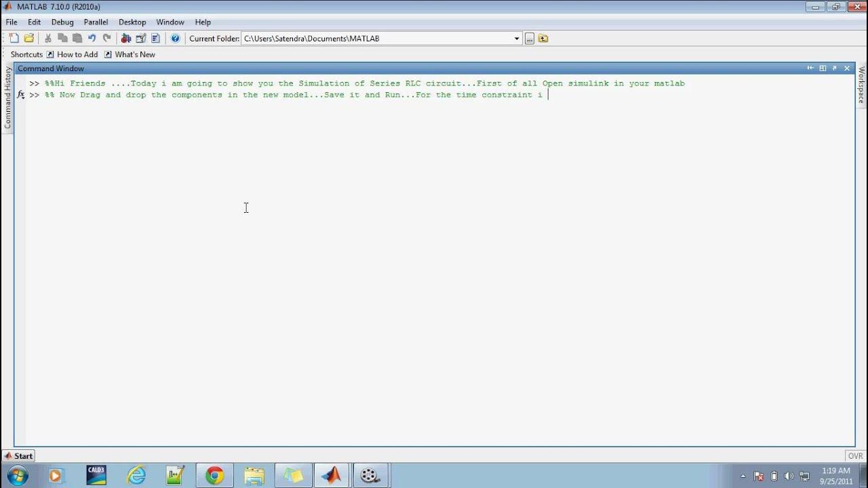Launch Internet Explorer from taskbar
The image size is (868, 488).
pyautogui.click(x=136, y=475)
